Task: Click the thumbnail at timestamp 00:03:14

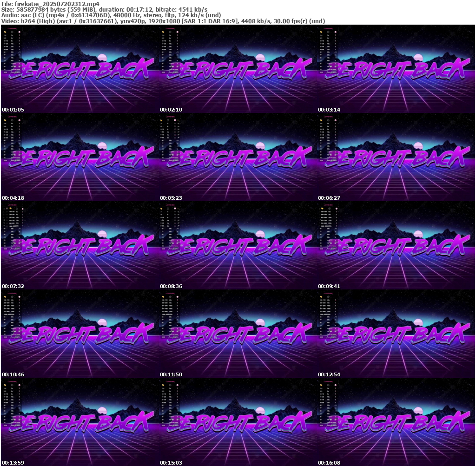Action: coord(396,69)
